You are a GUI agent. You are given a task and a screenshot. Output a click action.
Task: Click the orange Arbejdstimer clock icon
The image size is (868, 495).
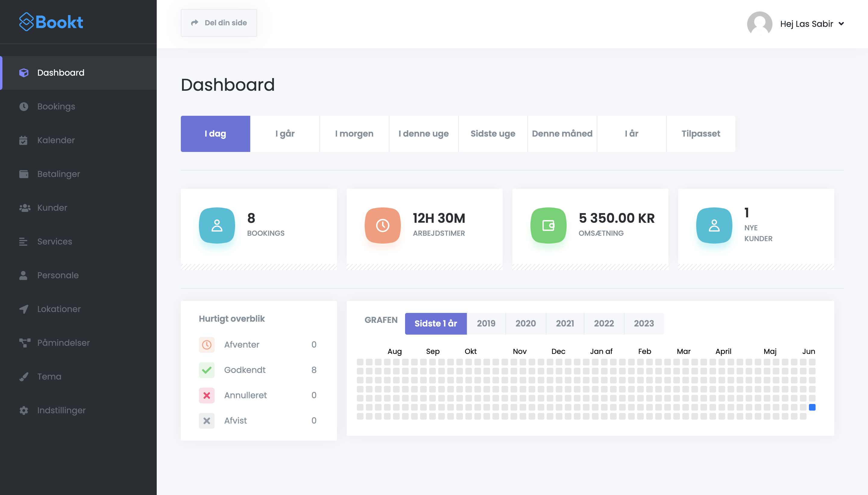[382, 225]
